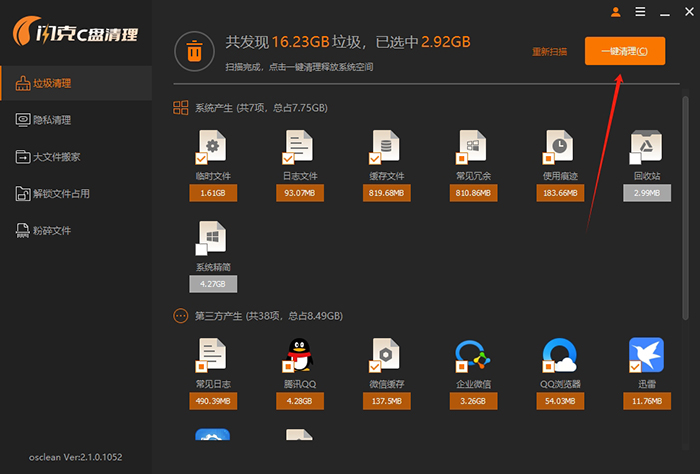
Task: Click the osclean Ver:2.1.0.1052 version text
Action: tap(75, 457)
